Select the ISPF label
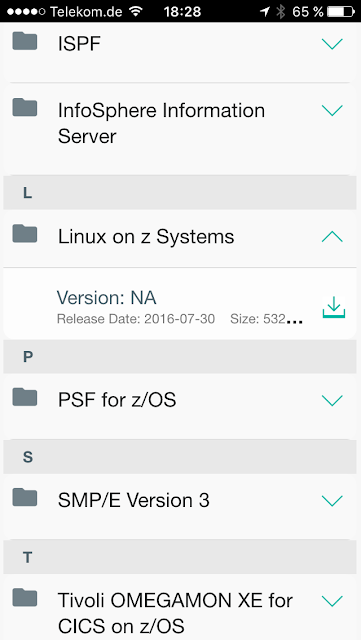The image size is (361, 640). (x=79, y=44)
